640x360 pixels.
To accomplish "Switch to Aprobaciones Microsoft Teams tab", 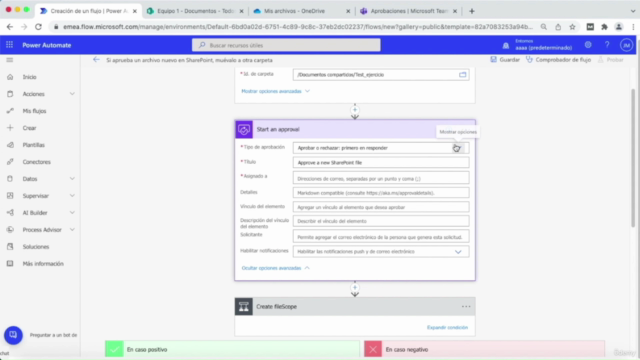I will 409,11.
